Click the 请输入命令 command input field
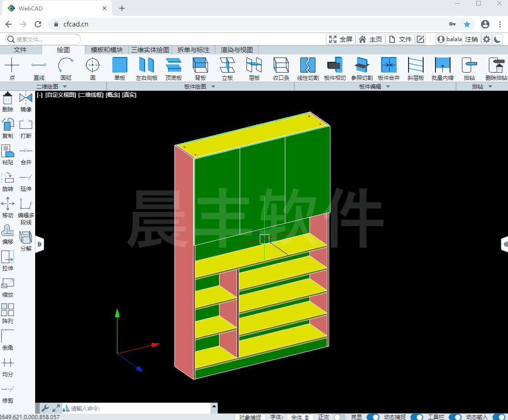 [x=137, y=408]
